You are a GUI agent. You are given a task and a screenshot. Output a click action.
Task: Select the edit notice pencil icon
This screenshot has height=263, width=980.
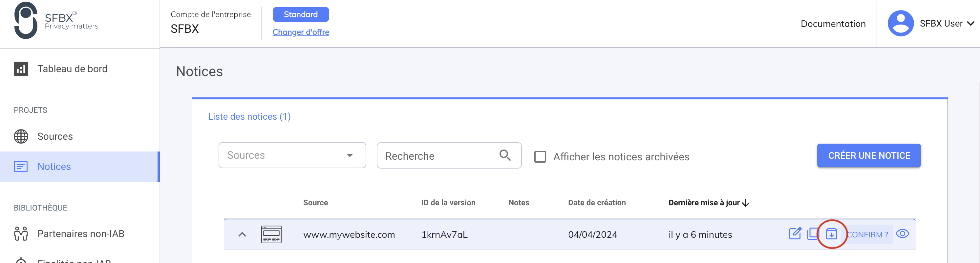tap(796, 234)
